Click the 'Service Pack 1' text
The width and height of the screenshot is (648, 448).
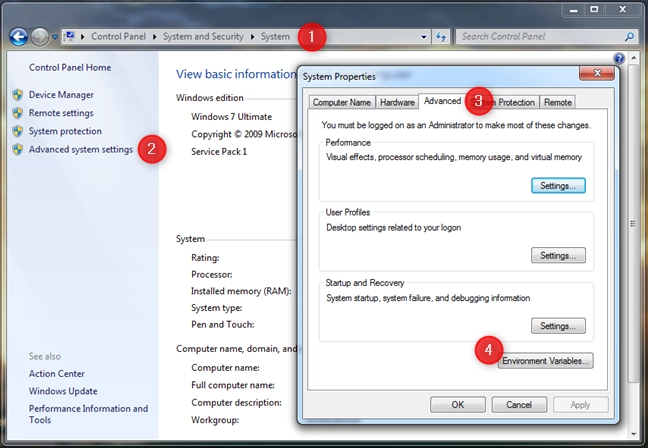tap(219, 152)
